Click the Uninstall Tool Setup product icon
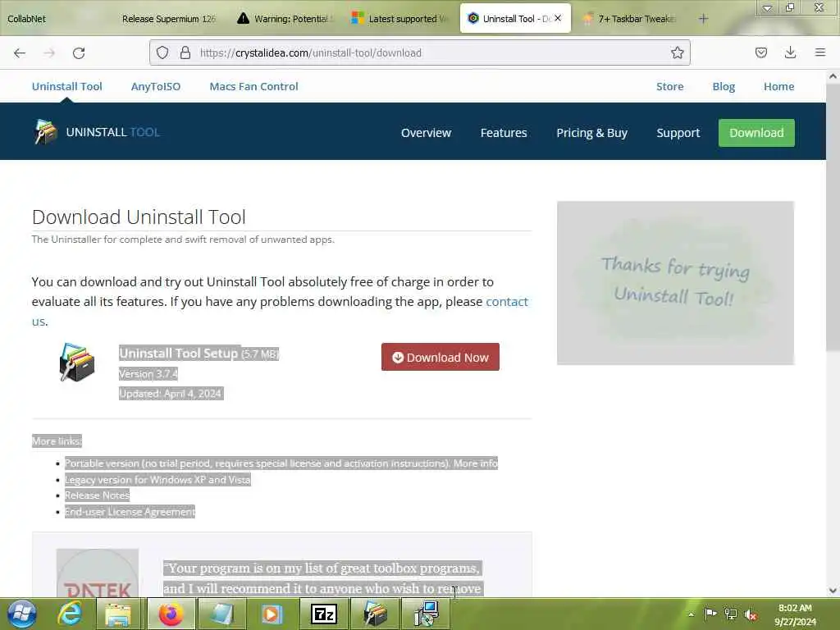 [76, 363]
